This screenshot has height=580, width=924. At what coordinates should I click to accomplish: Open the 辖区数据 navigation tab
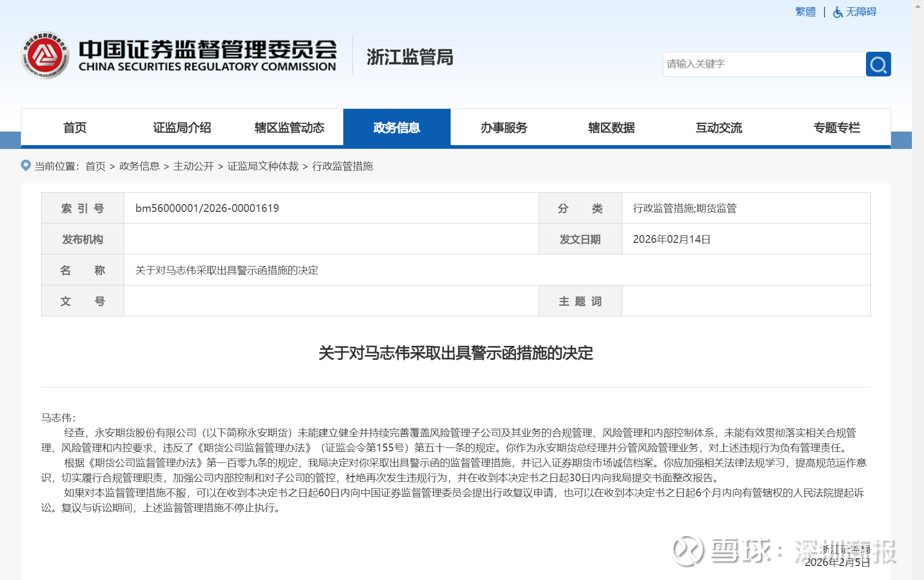coord(611,128)
